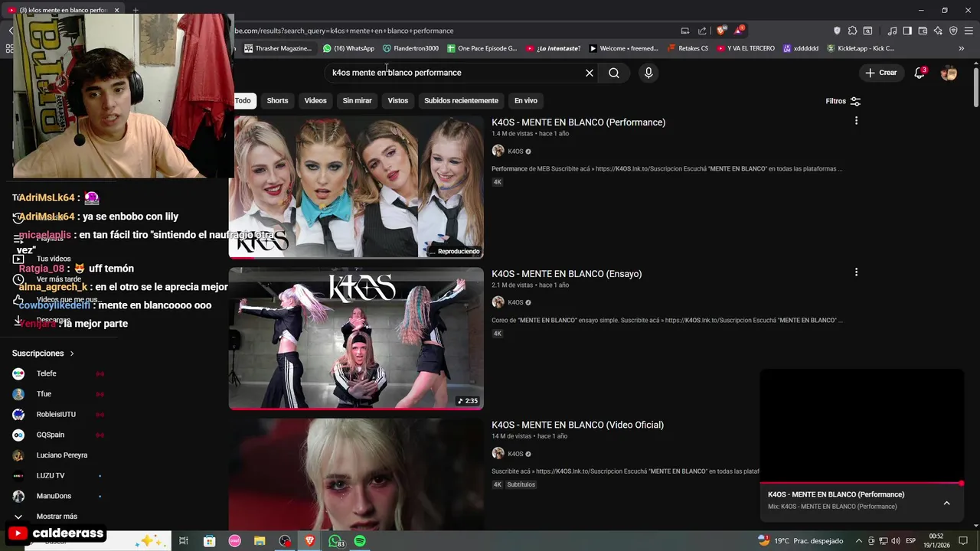Click the magnifier search button
This screenshot has width=980, height=551.
click(x=614, y=73)
